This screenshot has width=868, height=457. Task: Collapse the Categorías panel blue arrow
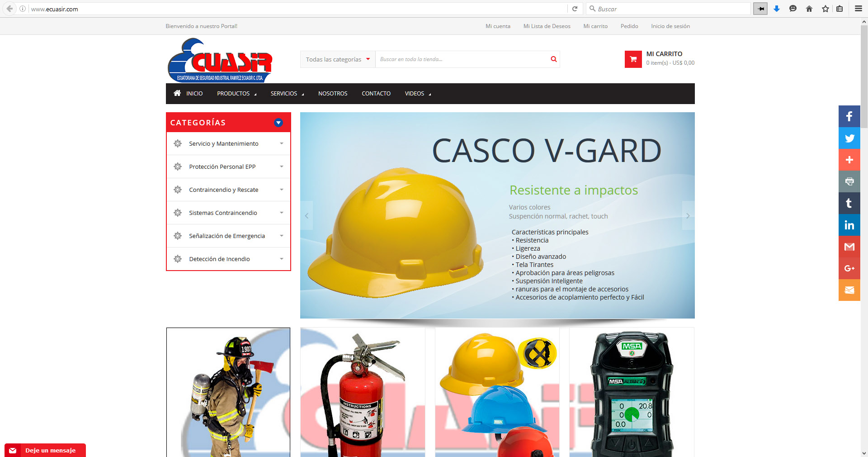point(278,123)
